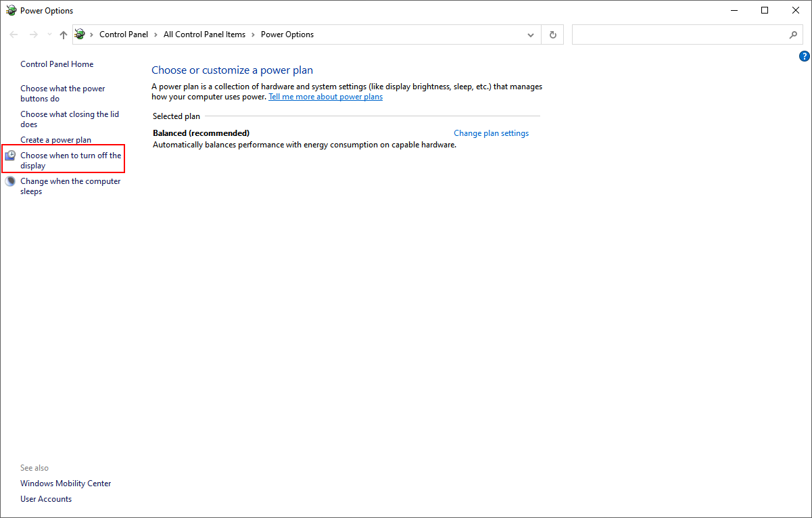The image size is (812, 518).
Task: Refresh the Power Options page
Action: (553, 34)
